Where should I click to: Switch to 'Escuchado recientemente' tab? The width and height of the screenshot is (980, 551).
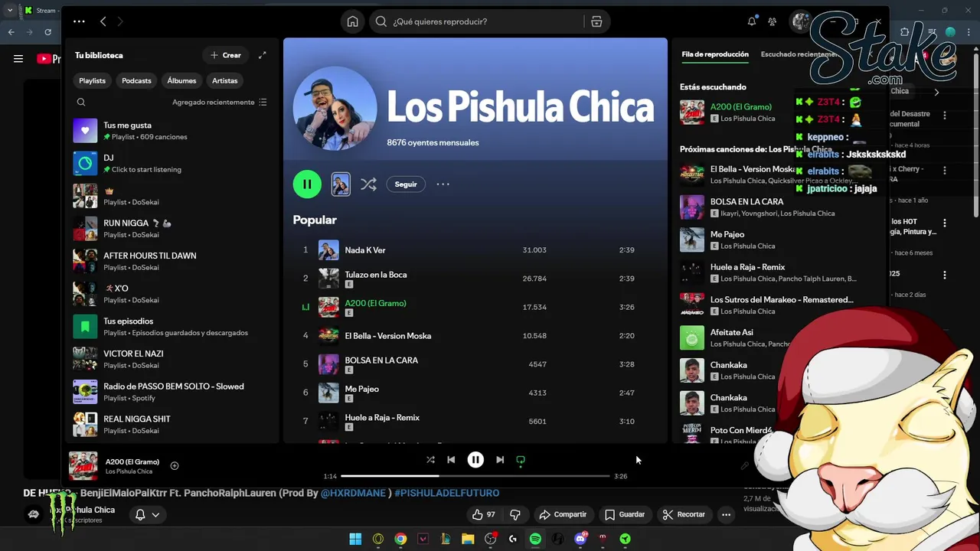click(x=798, y=54)
